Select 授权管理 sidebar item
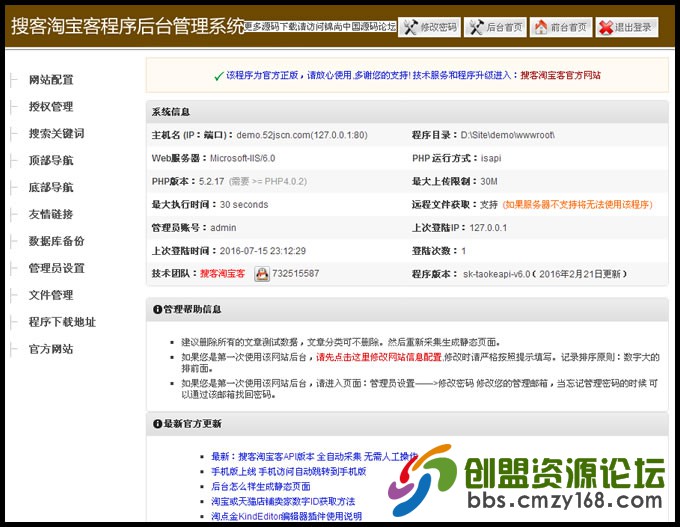This screenshot has width=680, height=527. click(51, 107)
